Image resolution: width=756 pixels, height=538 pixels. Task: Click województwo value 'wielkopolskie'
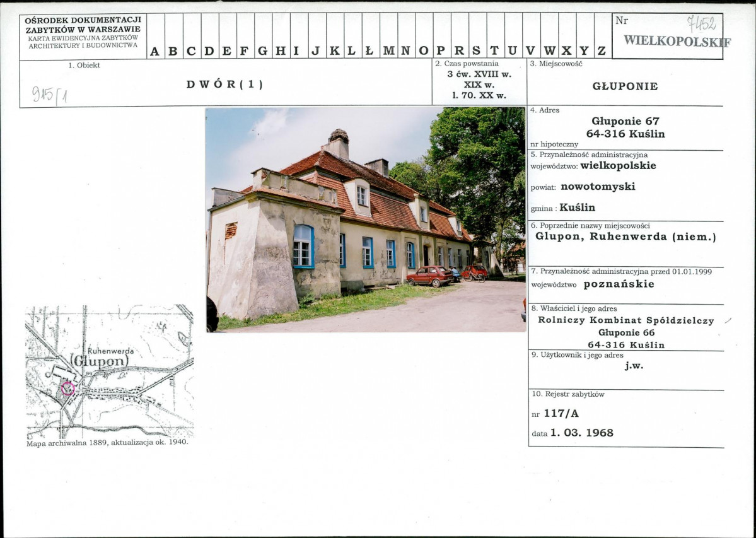point(618,166)
